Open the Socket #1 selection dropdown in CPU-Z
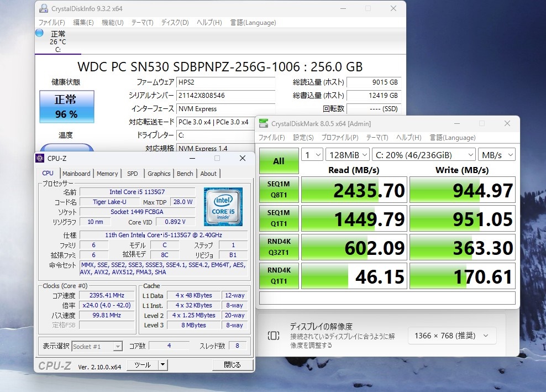 pos(97,346)
